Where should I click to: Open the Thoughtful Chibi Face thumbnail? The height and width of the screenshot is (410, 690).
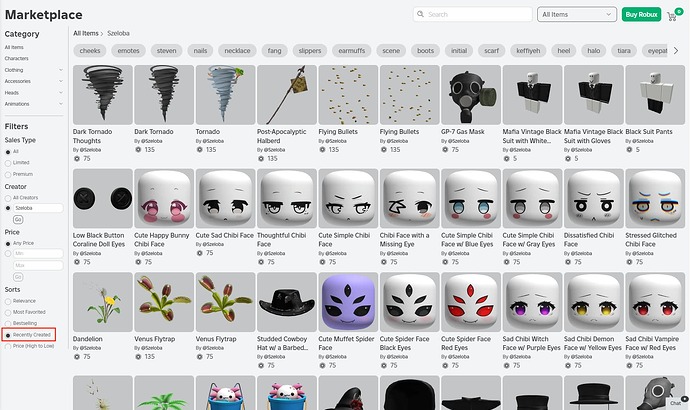click(287, 198)
